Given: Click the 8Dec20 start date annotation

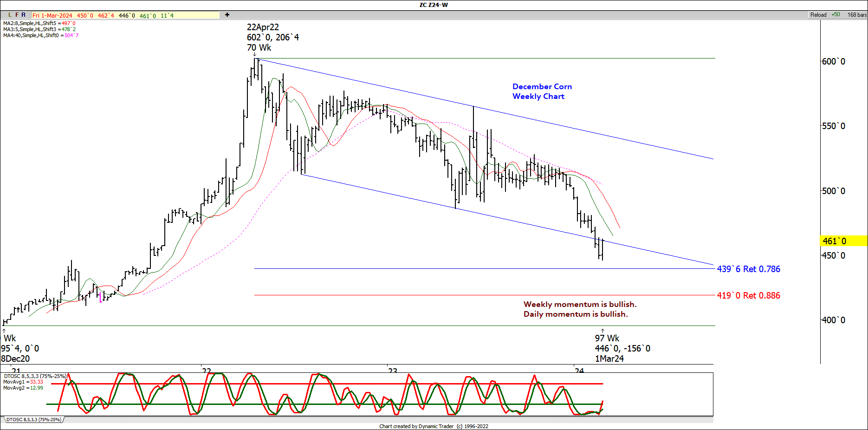Looking at the screenshot, I should tap(15, 358).
